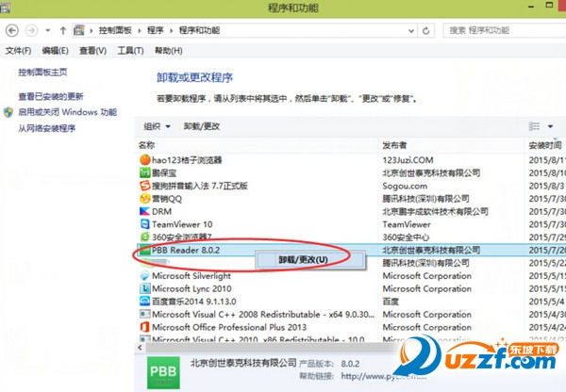Screen dimensions: 566x392
Task: Choose 卸载/更改(U) from context menu
Action: pyautogui.click(x=304, y=259)
